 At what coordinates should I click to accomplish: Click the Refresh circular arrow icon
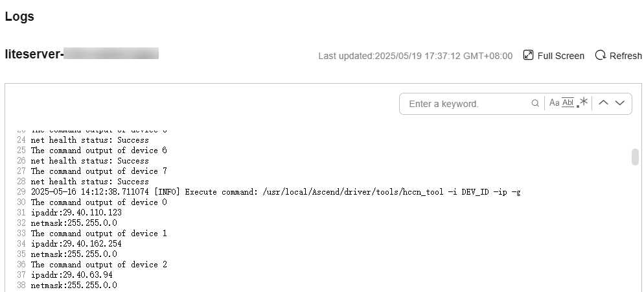(x=601, y=55)
